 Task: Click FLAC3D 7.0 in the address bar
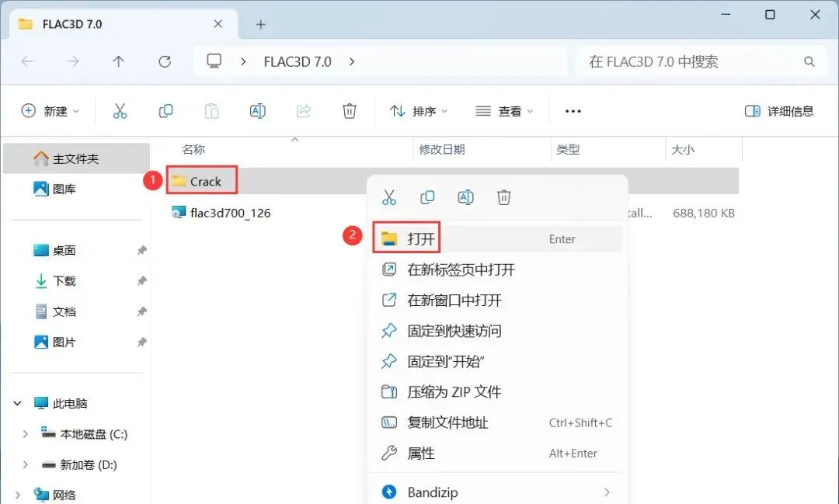(x=298, y=61)
